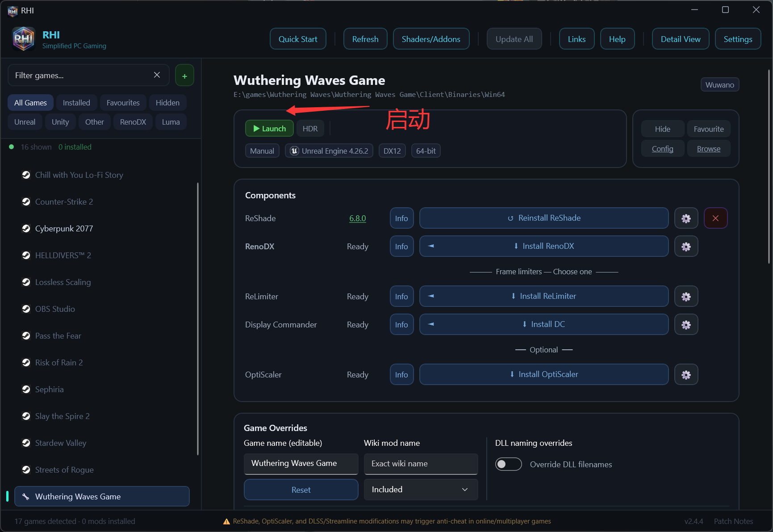773x532 pixels.
Task: Open Quick Start from the toolbar
Action: point(298,39)
